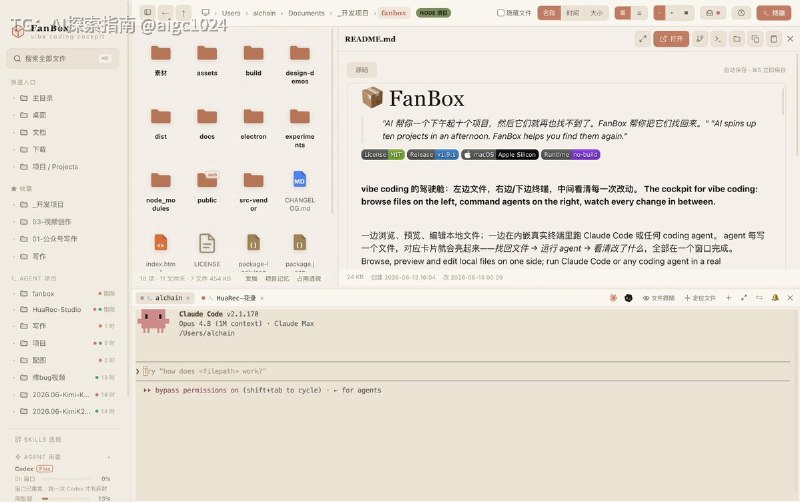The width and height of the screenshot is (800, 502).
Task: Click the black Codex icon in terminal bar
Action: tap(629, 297)
